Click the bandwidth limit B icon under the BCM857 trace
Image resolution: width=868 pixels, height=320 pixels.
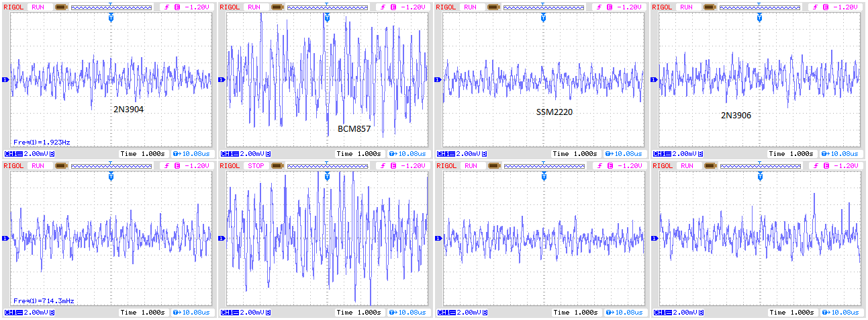click(268, 154)
